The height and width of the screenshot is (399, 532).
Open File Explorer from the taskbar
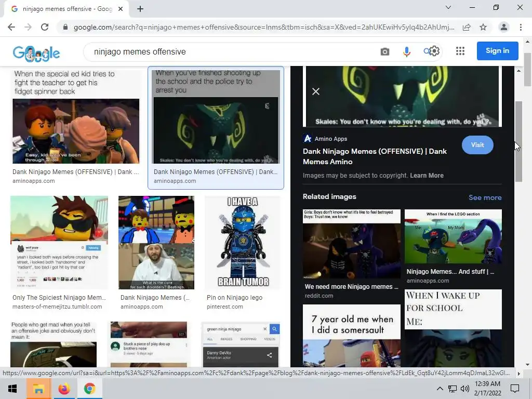[38, 389]
